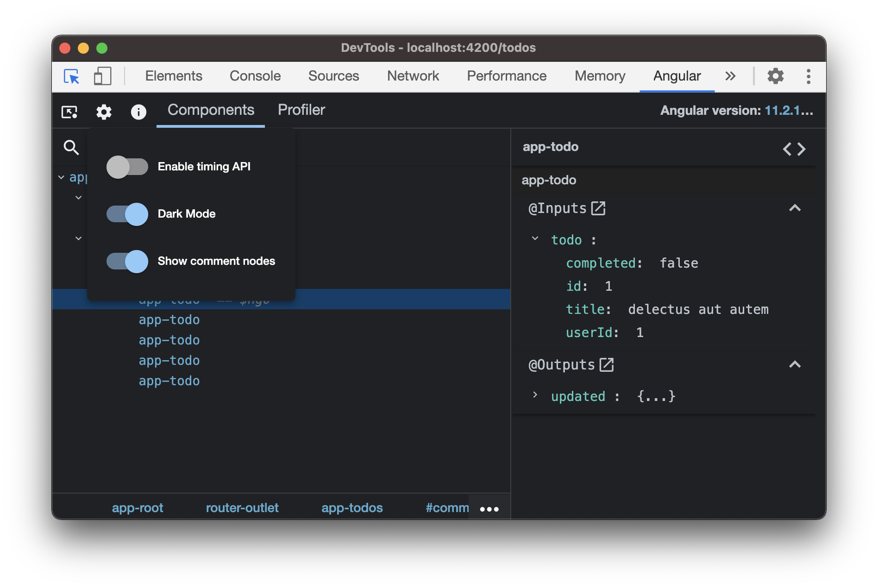This screenshot has width=878, height=588.
Task: Toggle the device toolbar icon
Action: coord(102,76)
